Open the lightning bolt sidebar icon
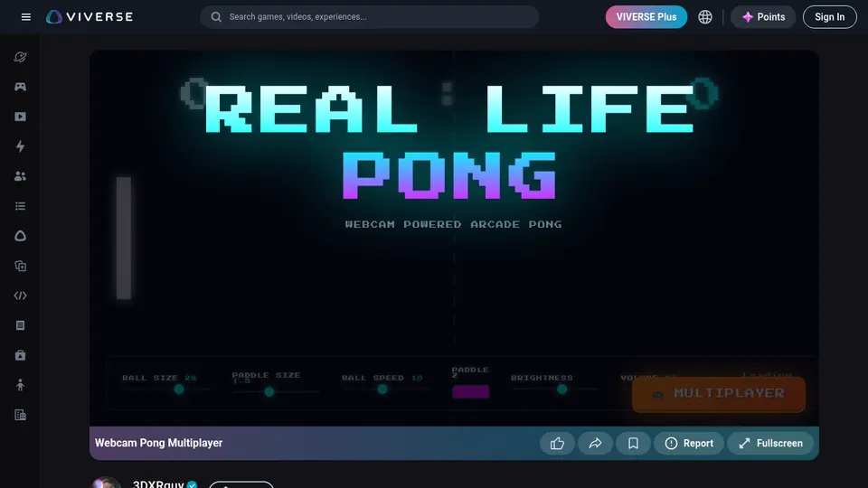The image size is (868, 488). (x=20, y=146)
